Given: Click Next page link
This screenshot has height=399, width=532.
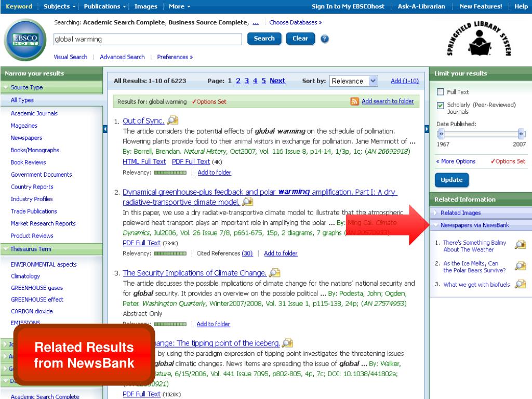Looking at the screenshot, I should pos(277,81).
